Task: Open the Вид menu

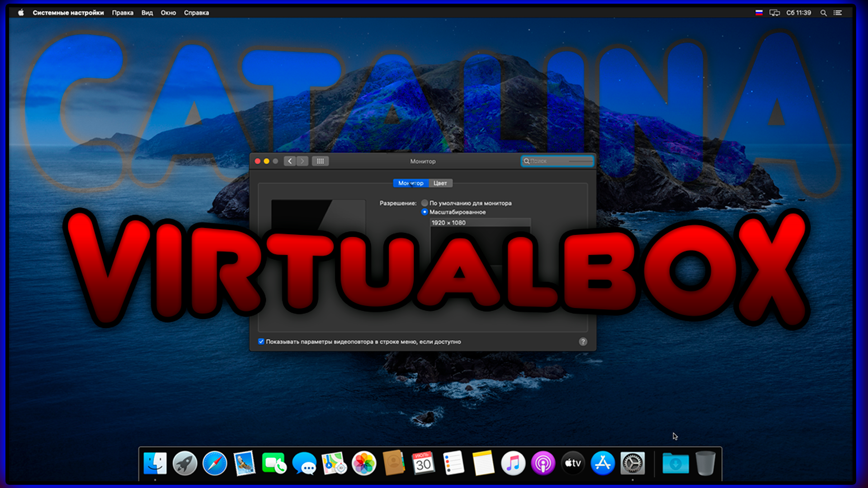Action: point(147,13)
